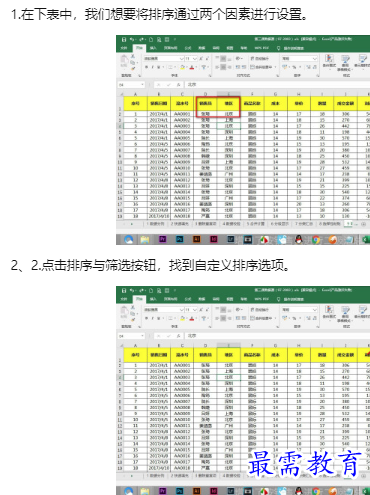The image size is (370, 495).
Task: Click scissors Cut icon in first Excel screenshot
Action: click(133, 56)
